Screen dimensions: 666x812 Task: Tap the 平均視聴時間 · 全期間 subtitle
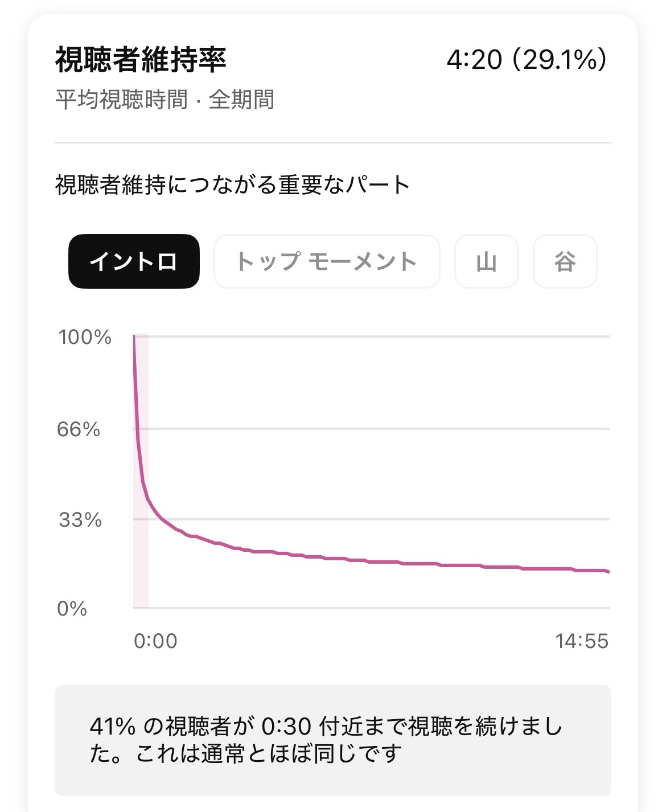point(165,100)
